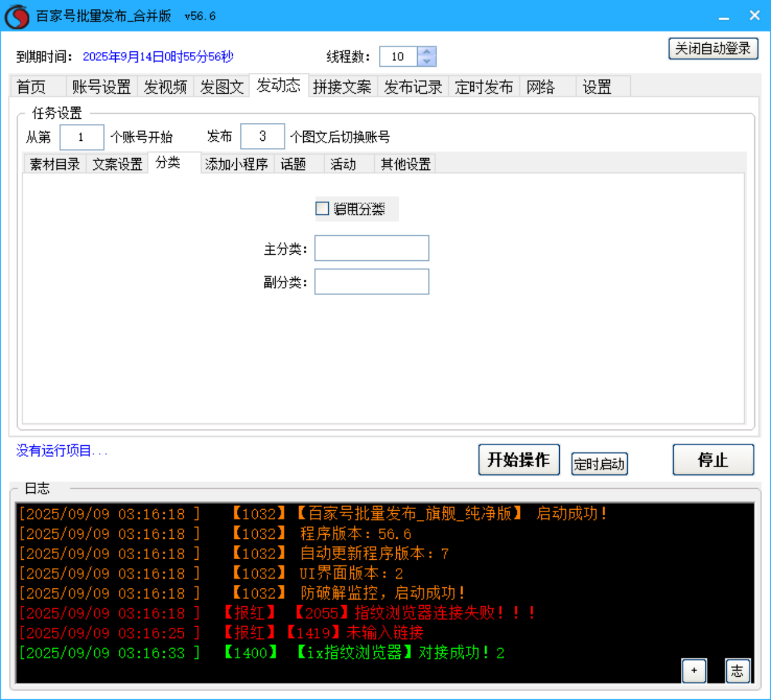771x700 pixels.
Task: Click the 关闭自动登录 button
Action: click(x=713, y=48)
